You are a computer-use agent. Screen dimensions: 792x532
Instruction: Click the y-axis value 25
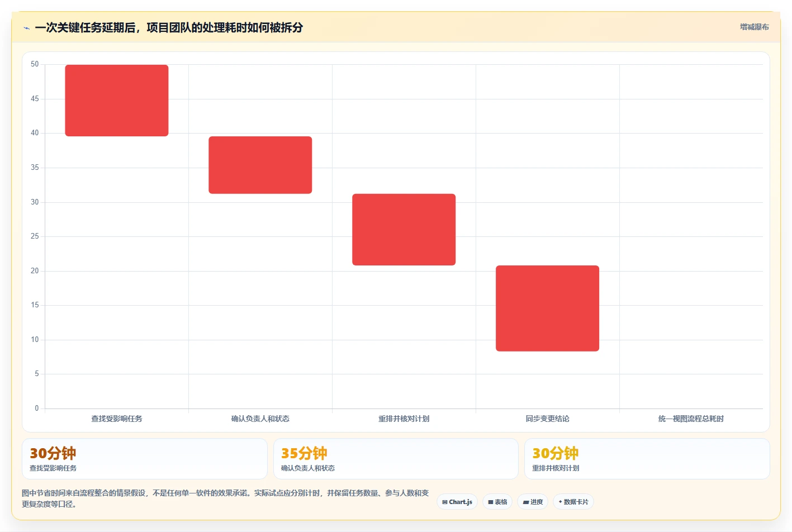pos(35,236)
